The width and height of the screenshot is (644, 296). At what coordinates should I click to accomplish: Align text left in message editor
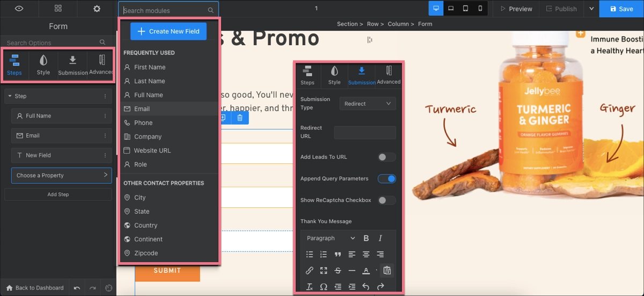(352, 254)
